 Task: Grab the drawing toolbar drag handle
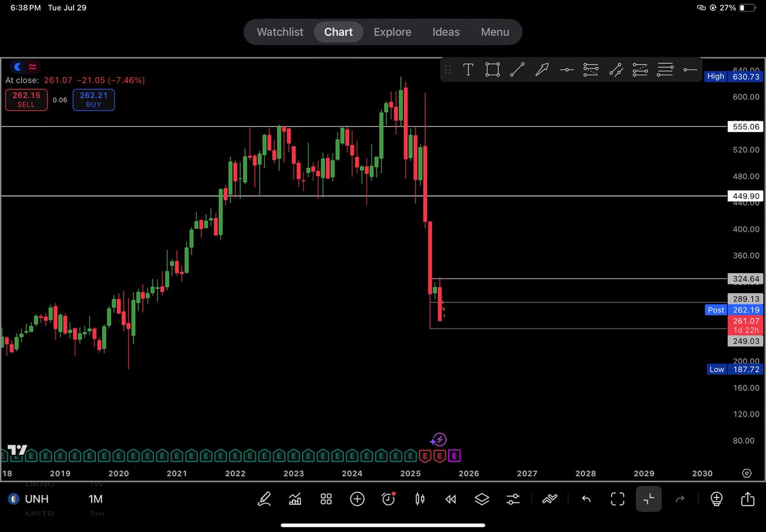[448, 70]
